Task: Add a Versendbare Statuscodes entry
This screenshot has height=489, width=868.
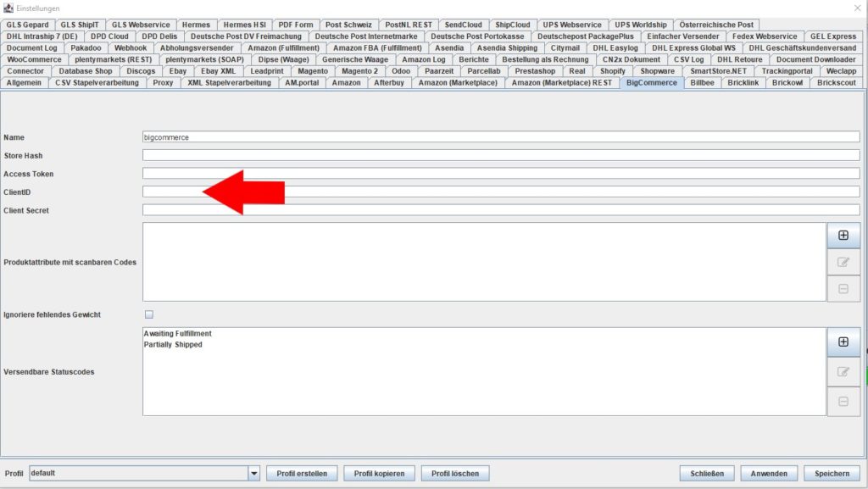Action: 843,342
